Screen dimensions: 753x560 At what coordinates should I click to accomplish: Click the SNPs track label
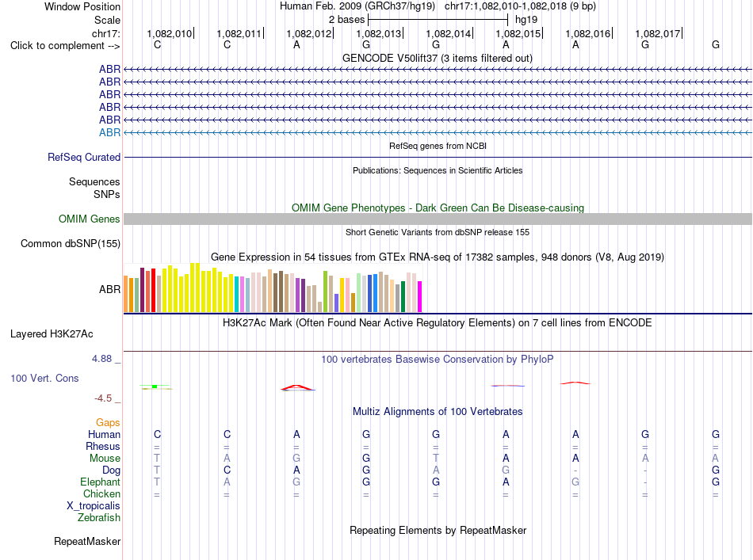point(107,194)
